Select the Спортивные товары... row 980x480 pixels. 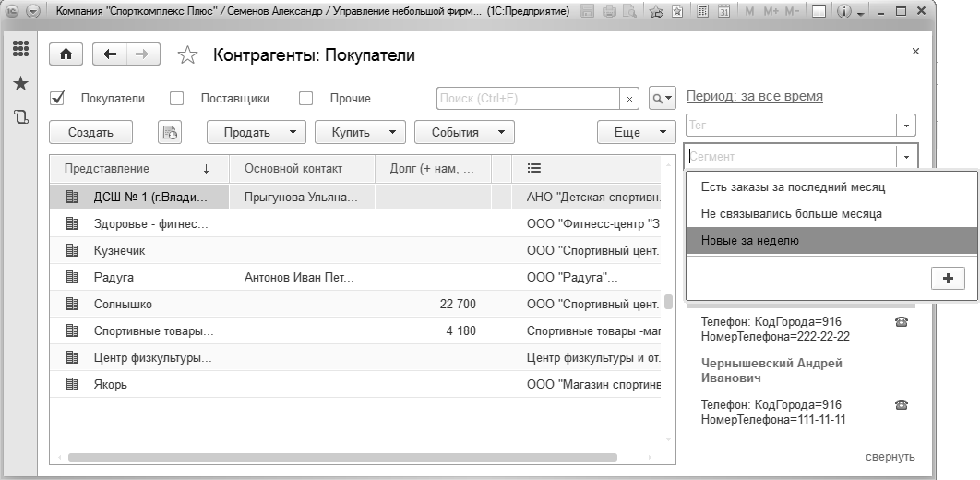point(355,331)
